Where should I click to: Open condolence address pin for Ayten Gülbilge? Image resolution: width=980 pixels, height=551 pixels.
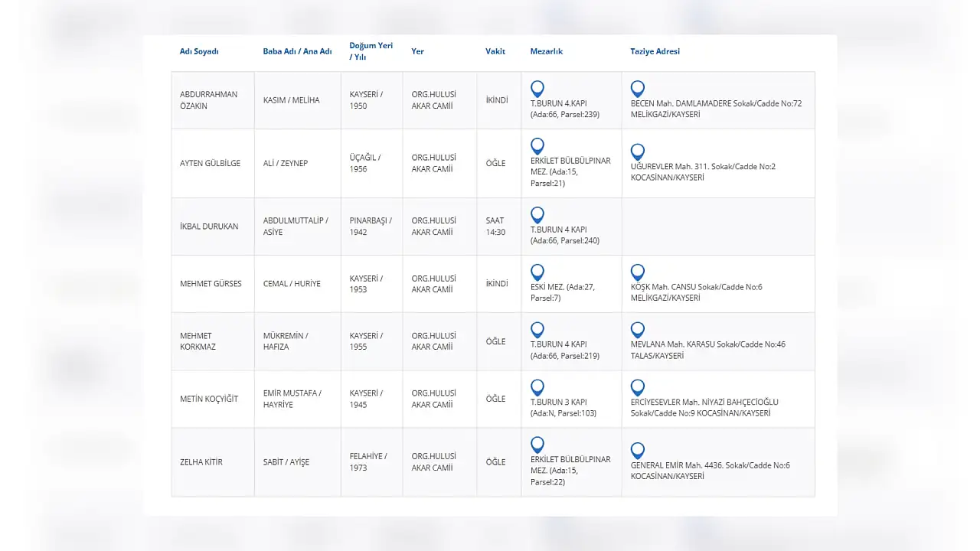click(x=638, y=152)
